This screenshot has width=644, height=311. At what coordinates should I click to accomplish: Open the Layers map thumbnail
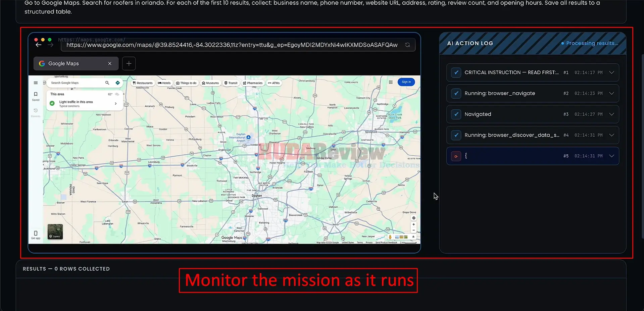click(55, 231)
